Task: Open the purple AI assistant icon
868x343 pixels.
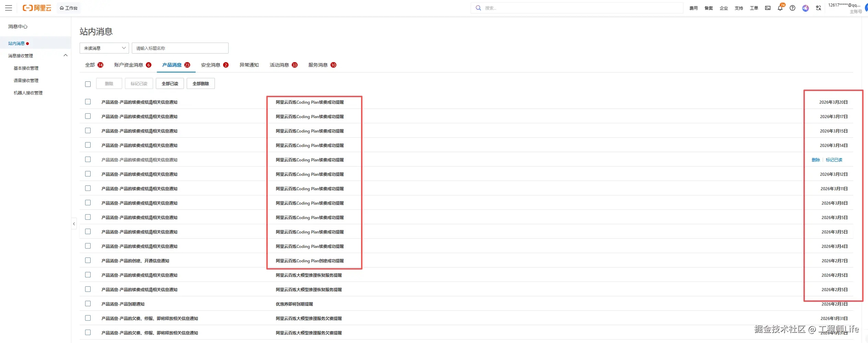Action: click(806, 8)
